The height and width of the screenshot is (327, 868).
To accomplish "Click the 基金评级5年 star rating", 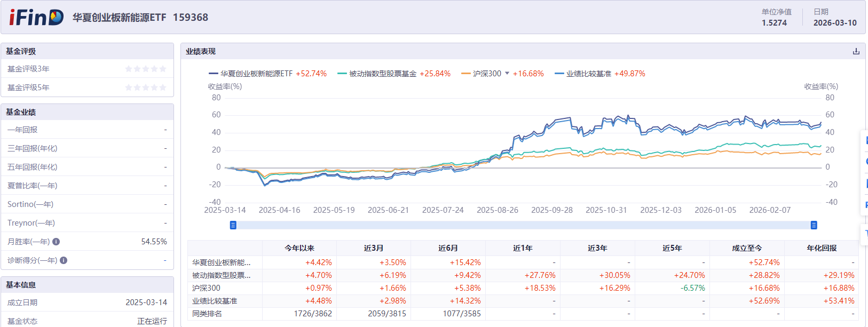I will pyautogui.click(x=146, y=87).
